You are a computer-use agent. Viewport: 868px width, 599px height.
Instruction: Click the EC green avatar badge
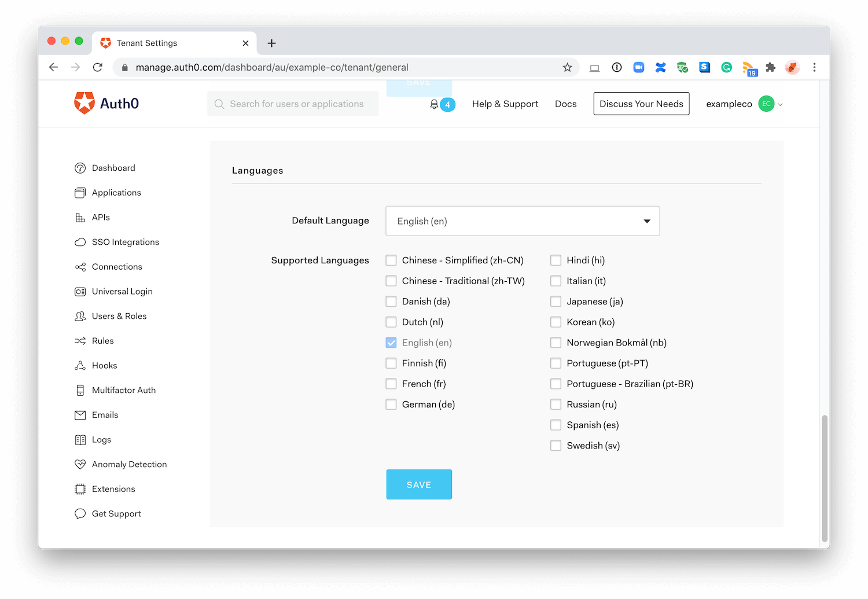[x=766, y=104]
